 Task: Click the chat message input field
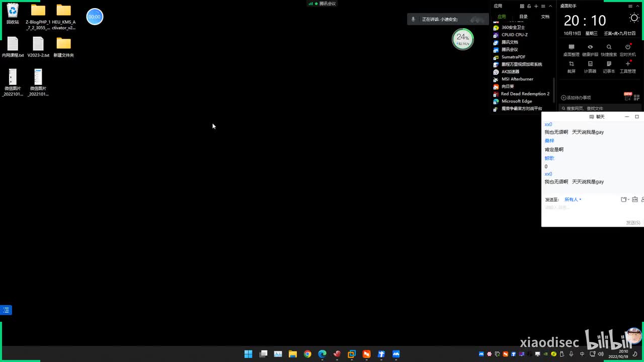pyautogui.click(x=592, y=211)
